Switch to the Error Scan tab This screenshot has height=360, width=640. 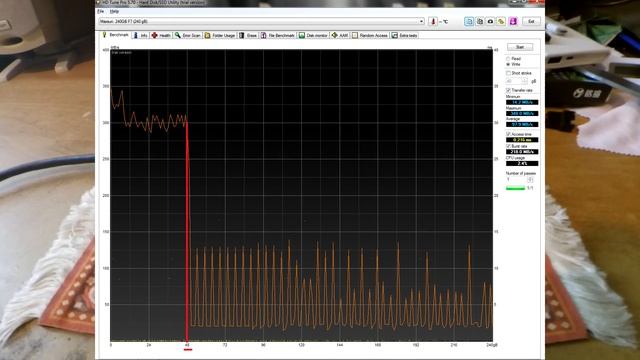click(188, 36)
